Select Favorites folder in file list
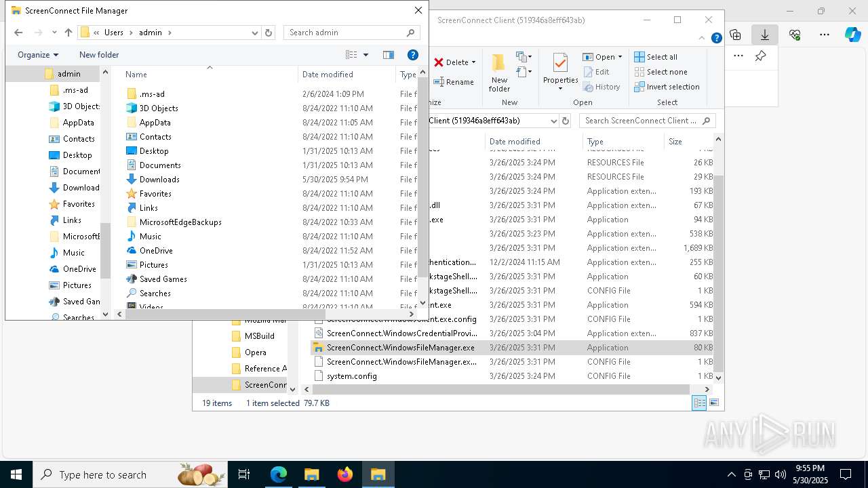 (155, 194)
